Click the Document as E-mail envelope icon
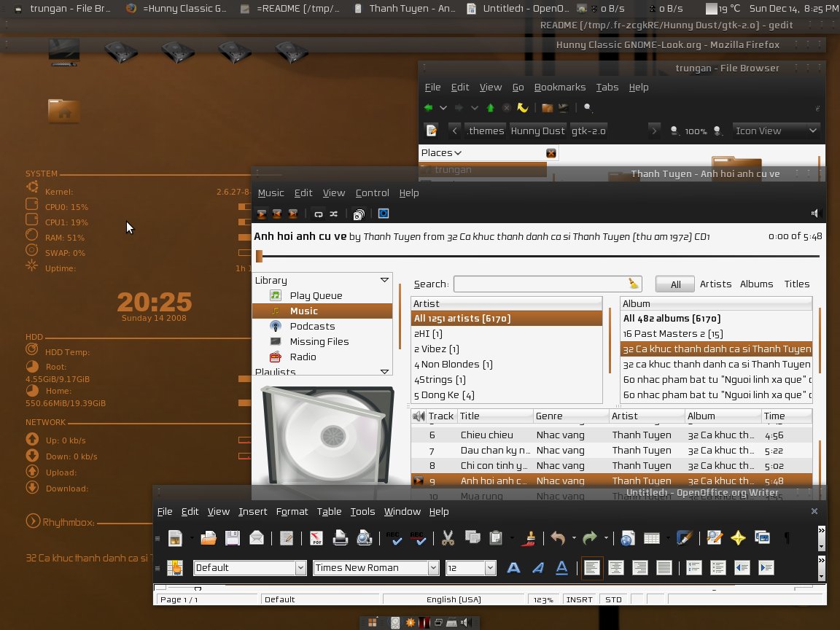The height and width of the screenshot is (630, 840). point(257,538)
